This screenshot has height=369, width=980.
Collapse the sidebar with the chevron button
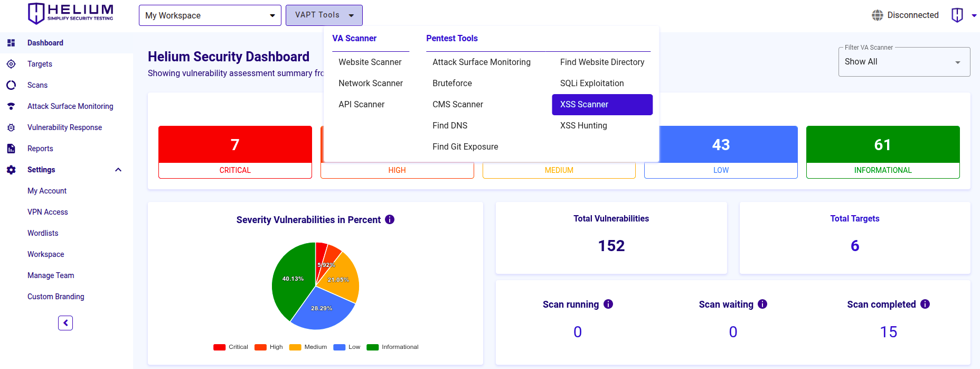coord(65,323)
